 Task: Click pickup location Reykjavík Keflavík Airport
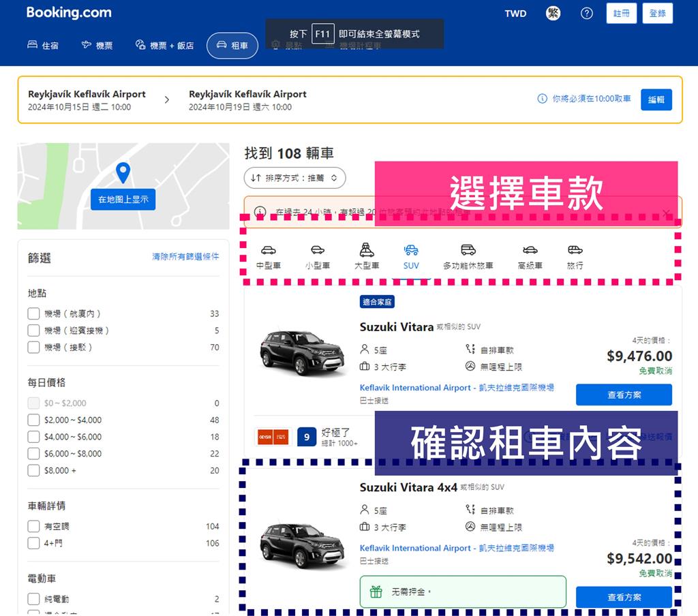(87, 94)
